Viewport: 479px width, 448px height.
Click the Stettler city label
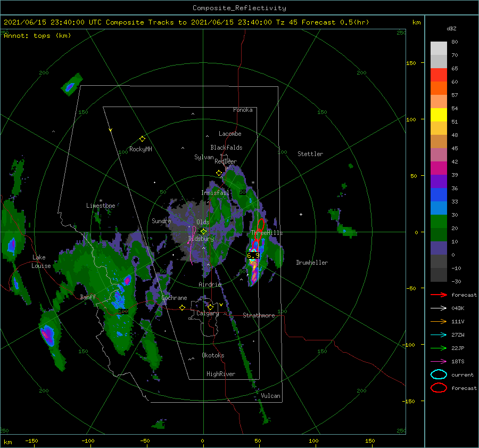coord(310,154)
